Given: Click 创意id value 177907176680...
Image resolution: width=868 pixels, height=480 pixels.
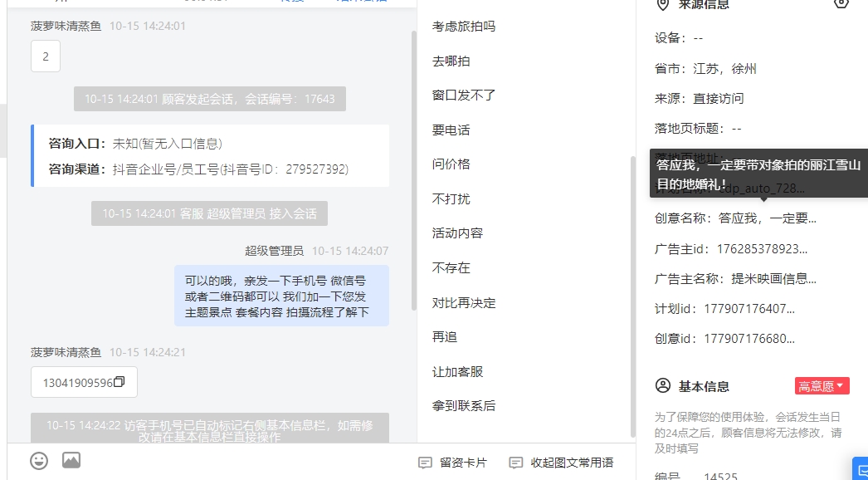Looking at the screenshot, I should [749, 338].
